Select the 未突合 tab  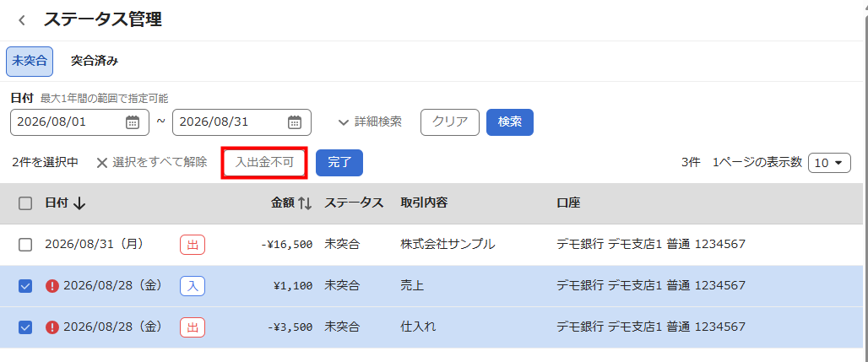pyautogui.click(x=30, y=62)
